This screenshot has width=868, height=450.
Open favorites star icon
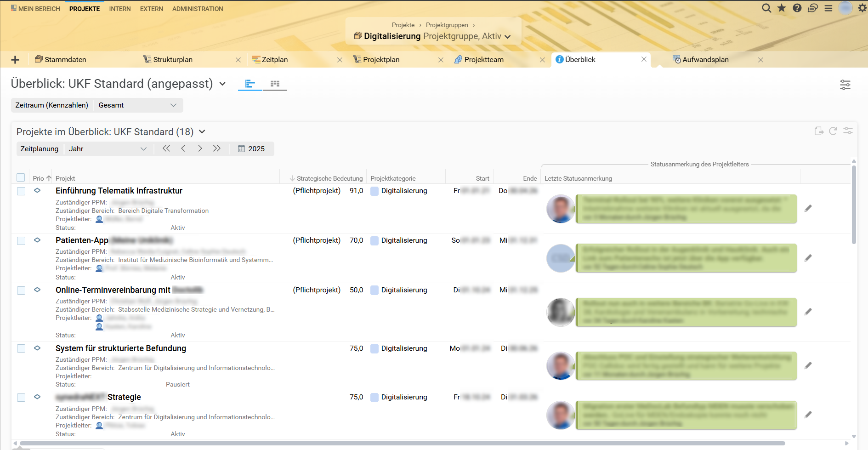782,8
